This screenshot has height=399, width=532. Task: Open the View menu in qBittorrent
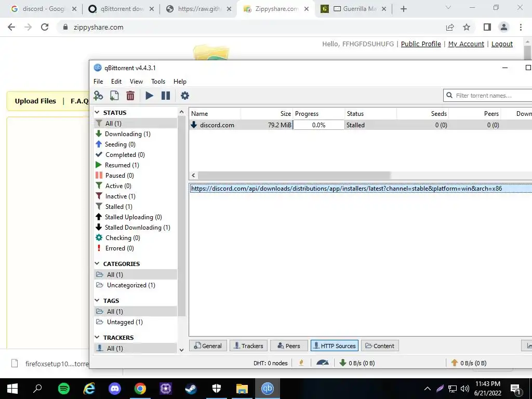point(136,82)
